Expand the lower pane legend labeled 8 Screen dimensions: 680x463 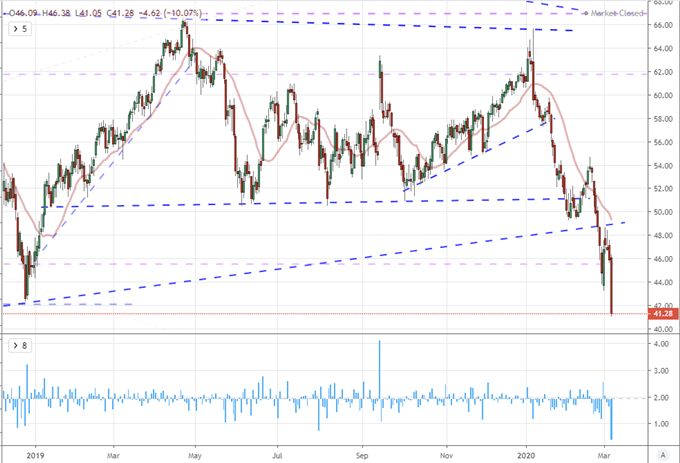[x=20, y=346]
